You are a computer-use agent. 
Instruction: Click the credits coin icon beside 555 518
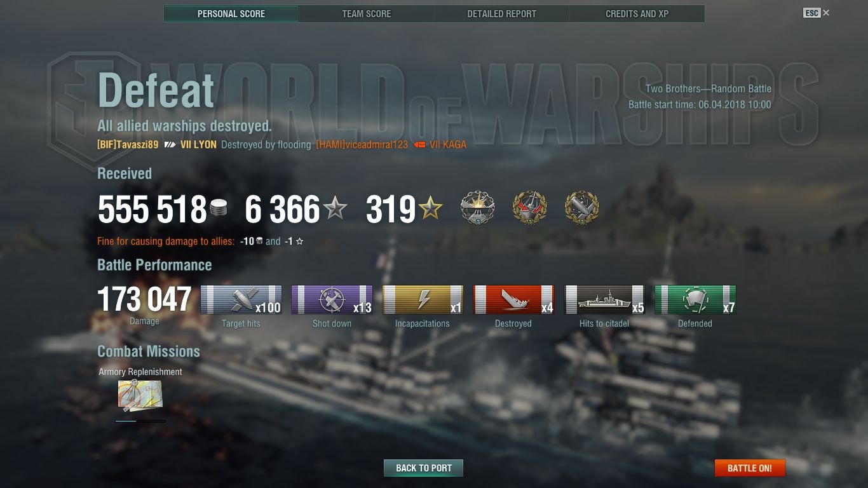[219, 208]
